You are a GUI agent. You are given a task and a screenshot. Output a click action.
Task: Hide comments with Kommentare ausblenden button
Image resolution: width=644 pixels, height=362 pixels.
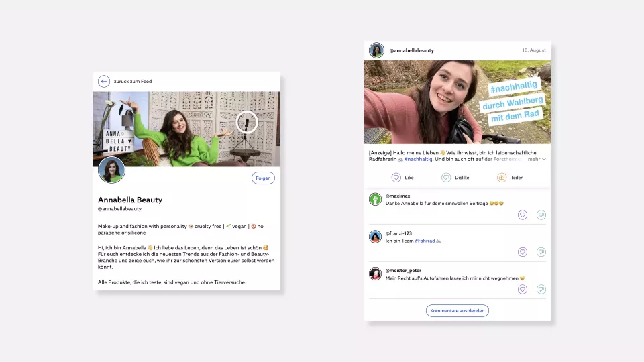(458, 310)
